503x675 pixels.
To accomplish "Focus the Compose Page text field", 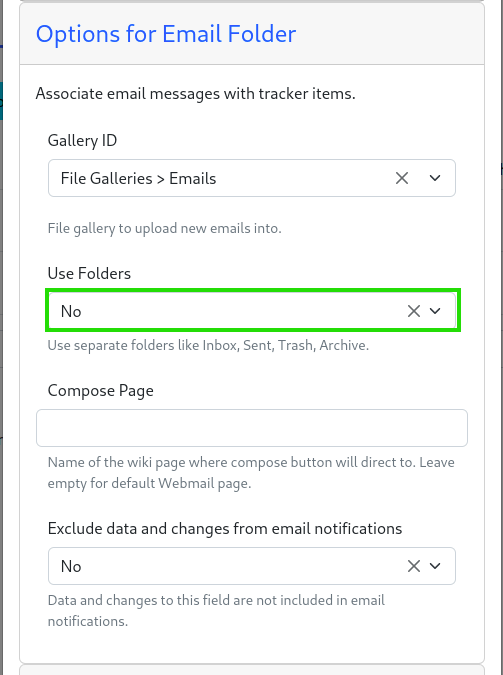I will [252, 428].
